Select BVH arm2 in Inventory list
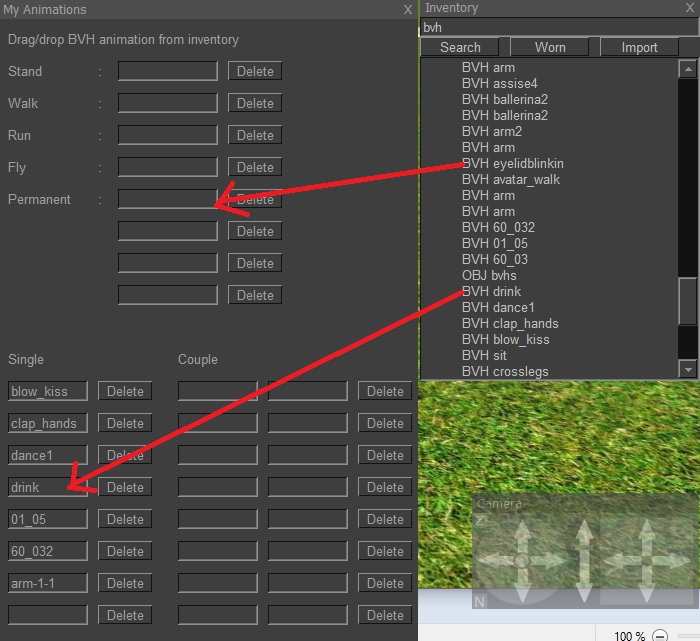This screenshot has height=641, width=700. (492, 132)
